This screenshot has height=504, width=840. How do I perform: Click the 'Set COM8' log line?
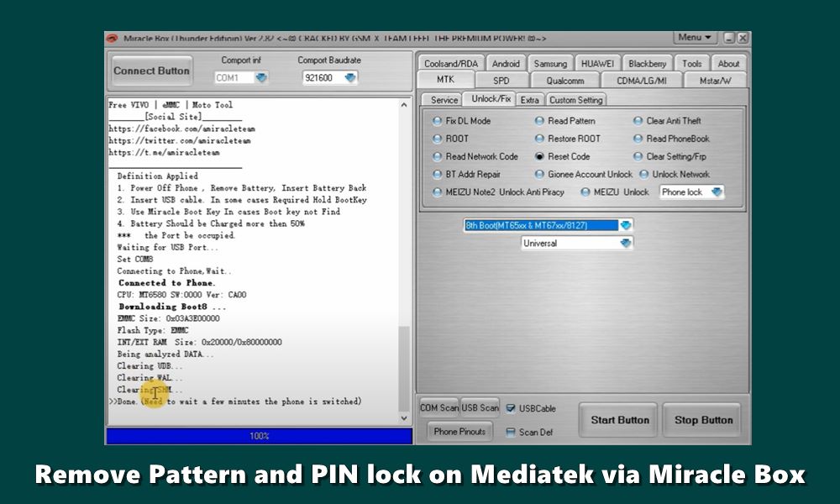tap(135, 259)
